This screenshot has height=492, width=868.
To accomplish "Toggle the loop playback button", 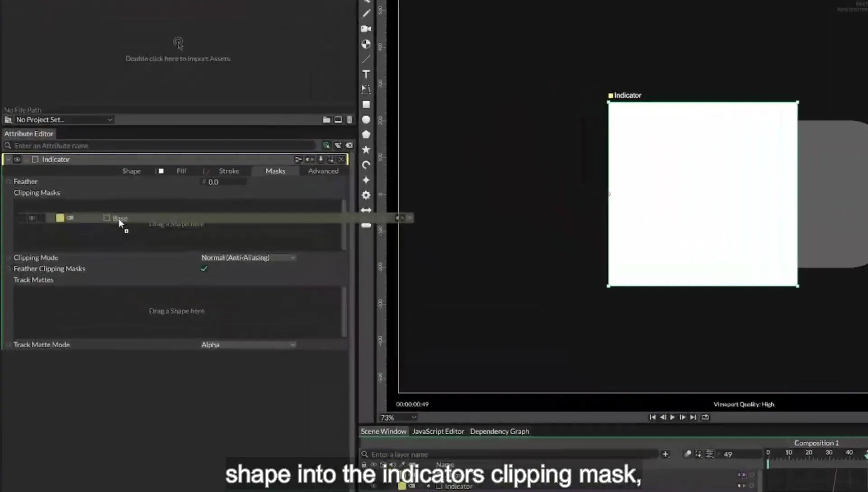I will [705, 417].
